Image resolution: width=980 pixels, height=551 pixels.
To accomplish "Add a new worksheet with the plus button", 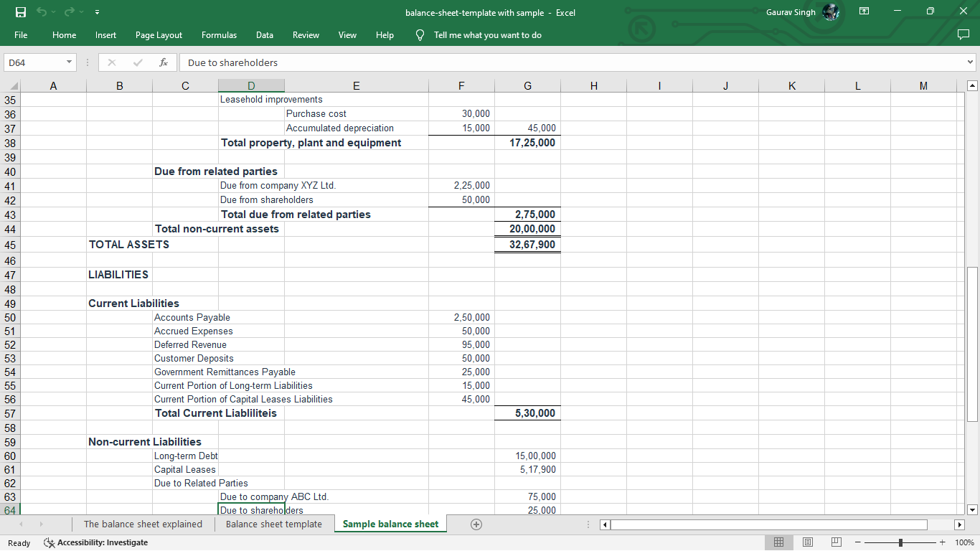I will click(476, 524).
